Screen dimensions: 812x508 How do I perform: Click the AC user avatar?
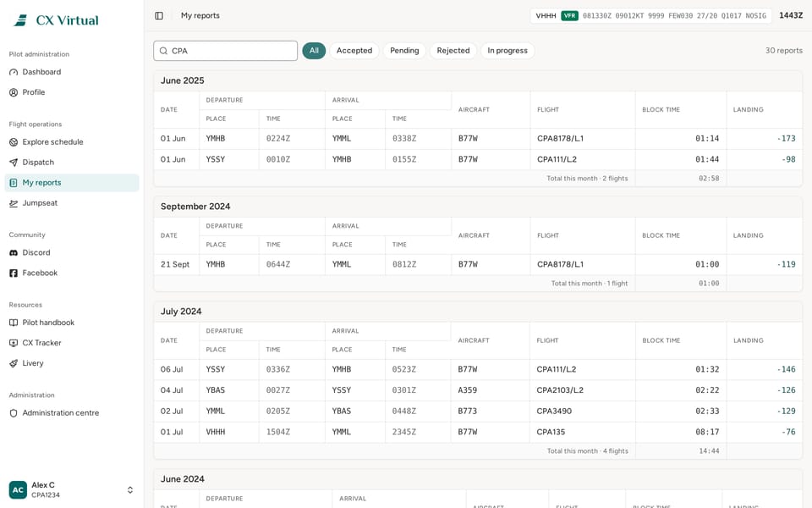pyautogui.click(x=18, y=489)
